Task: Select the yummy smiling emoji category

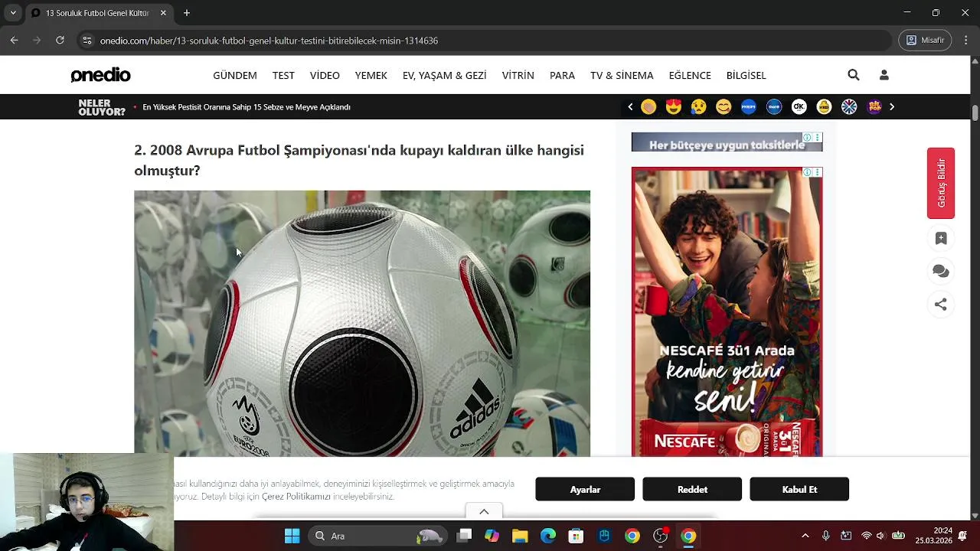Action: pos(724,107)
